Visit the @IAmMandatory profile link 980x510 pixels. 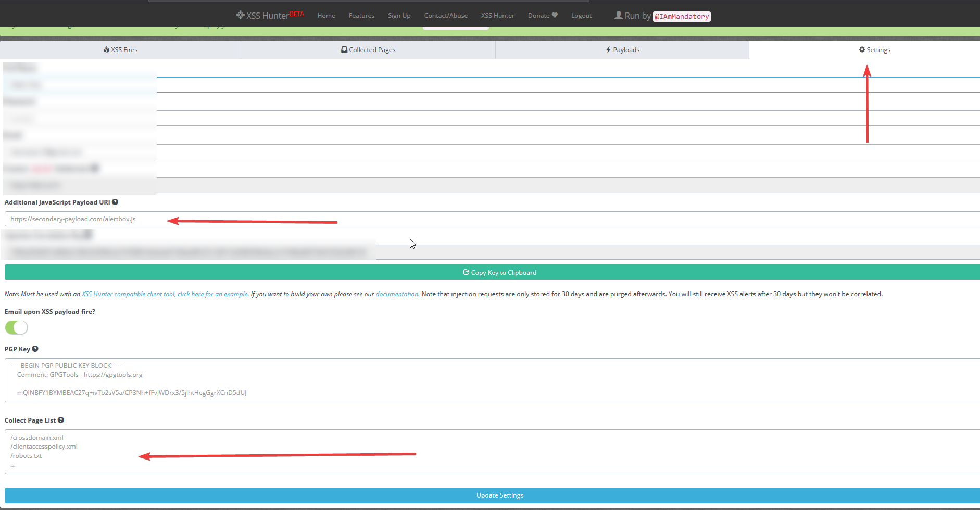(682, 17)
